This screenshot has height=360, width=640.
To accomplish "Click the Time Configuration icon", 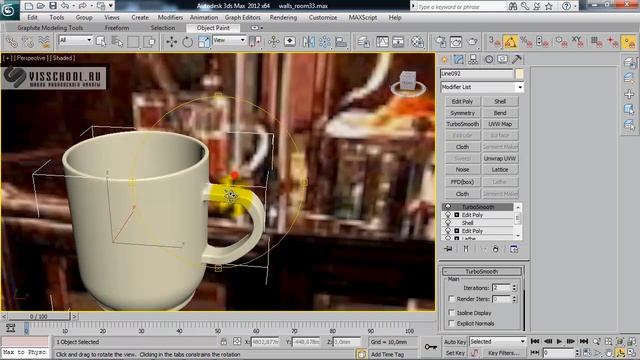I will coord(586,352).
